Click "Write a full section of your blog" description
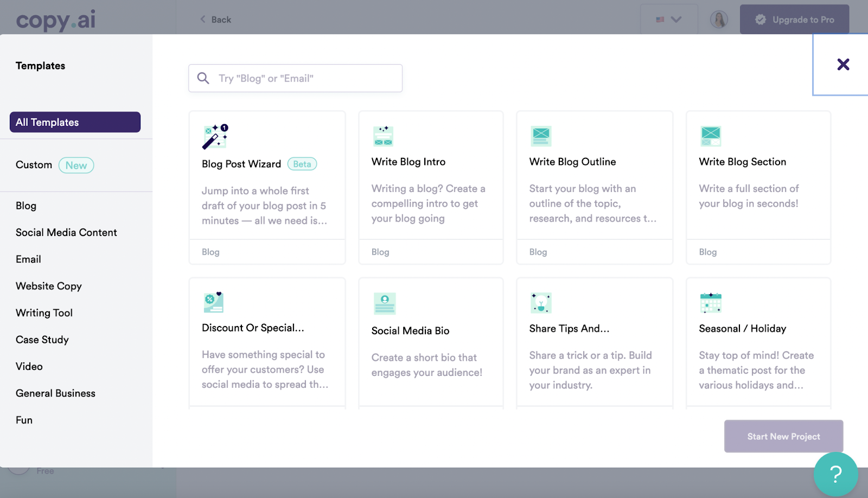Screen dimensions: 868x498 coord(749,196)
